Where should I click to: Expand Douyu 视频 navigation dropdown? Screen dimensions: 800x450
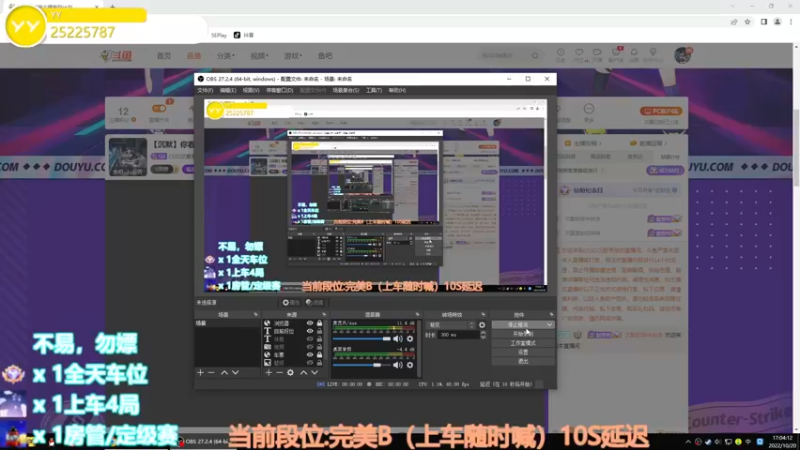[x=259, y=56]
